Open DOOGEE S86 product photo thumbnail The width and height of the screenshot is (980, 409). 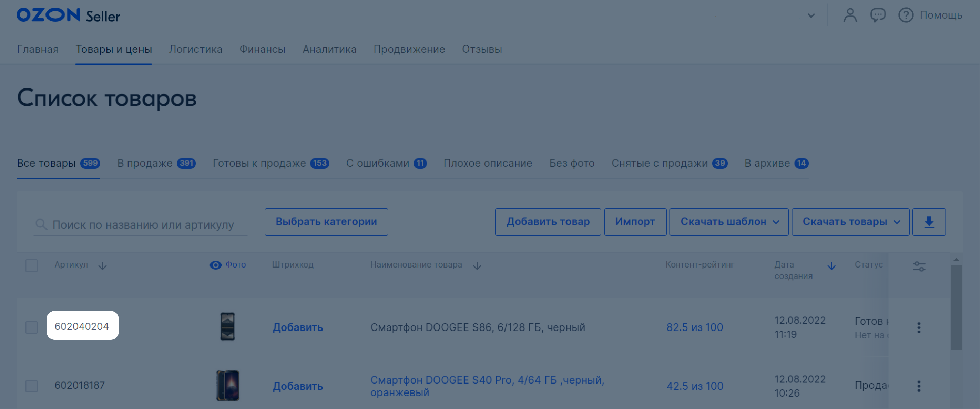pos(227,326)
